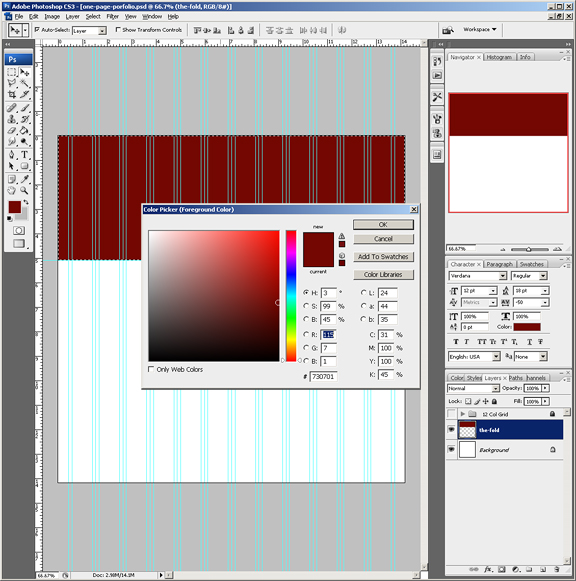
Task: Select the G green radio button
Action: (x=306, y=348)
